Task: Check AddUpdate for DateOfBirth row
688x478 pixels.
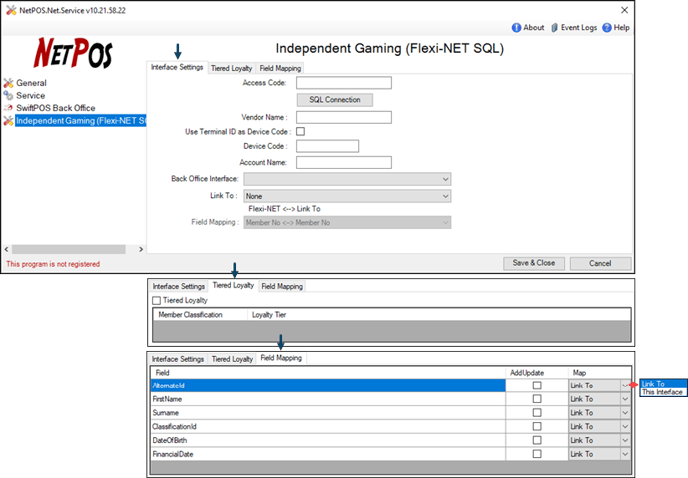Action: tap(537, 440)
